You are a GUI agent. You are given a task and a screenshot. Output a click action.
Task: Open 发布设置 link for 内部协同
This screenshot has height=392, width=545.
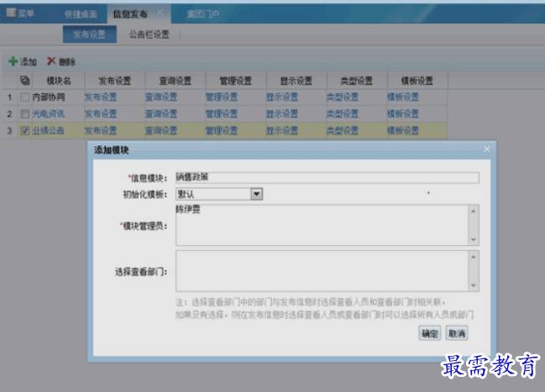point(101,97)
